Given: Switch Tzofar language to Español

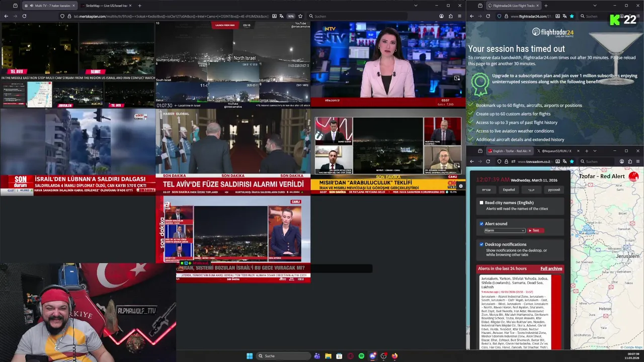Looking at the screenshot, I should 509,190.
